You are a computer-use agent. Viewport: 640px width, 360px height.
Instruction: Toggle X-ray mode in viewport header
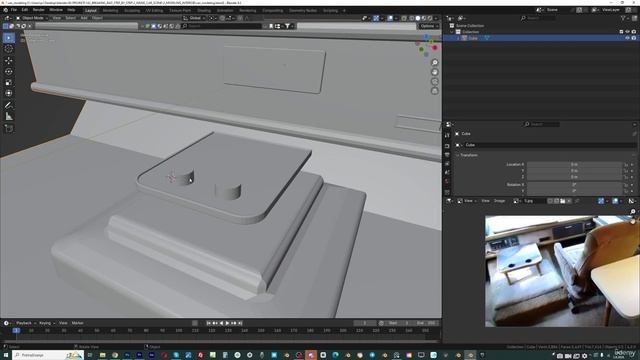(x=404, y=18)
